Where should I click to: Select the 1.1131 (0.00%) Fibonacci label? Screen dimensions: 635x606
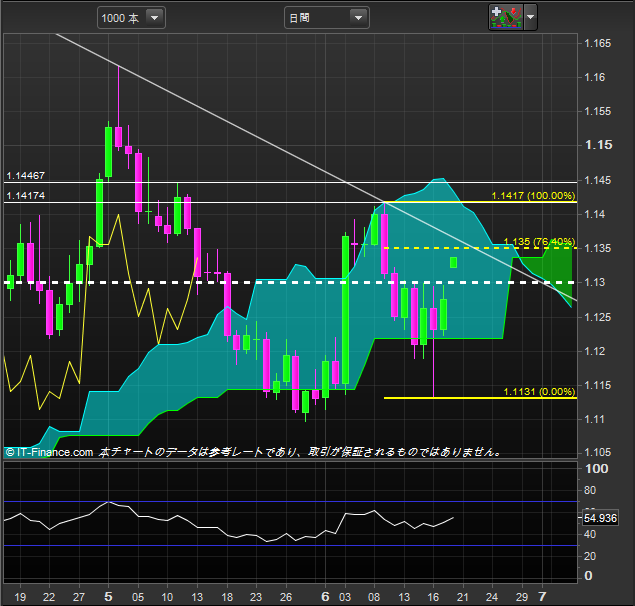539,392
